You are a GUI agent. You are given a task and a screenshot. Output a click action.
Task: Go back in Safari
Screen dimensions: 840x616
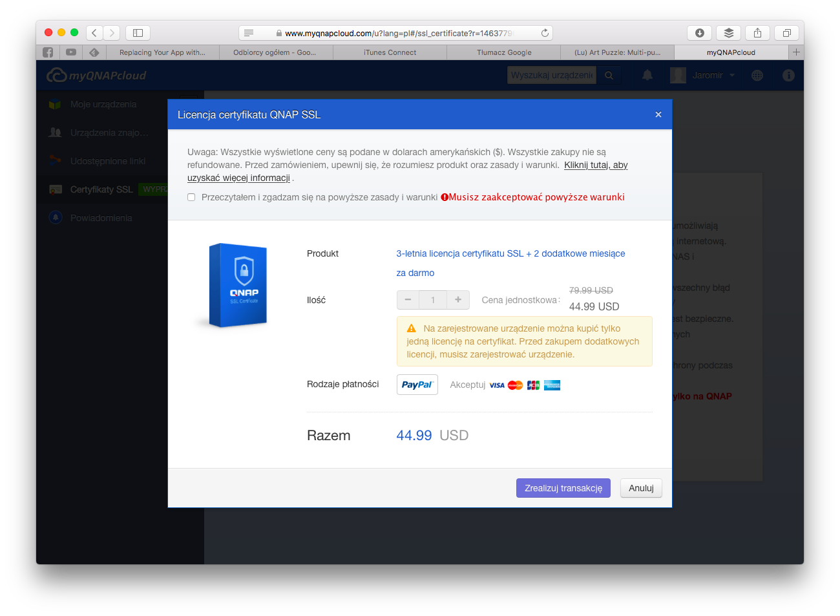pyautogui.click(x=94, y=32)
